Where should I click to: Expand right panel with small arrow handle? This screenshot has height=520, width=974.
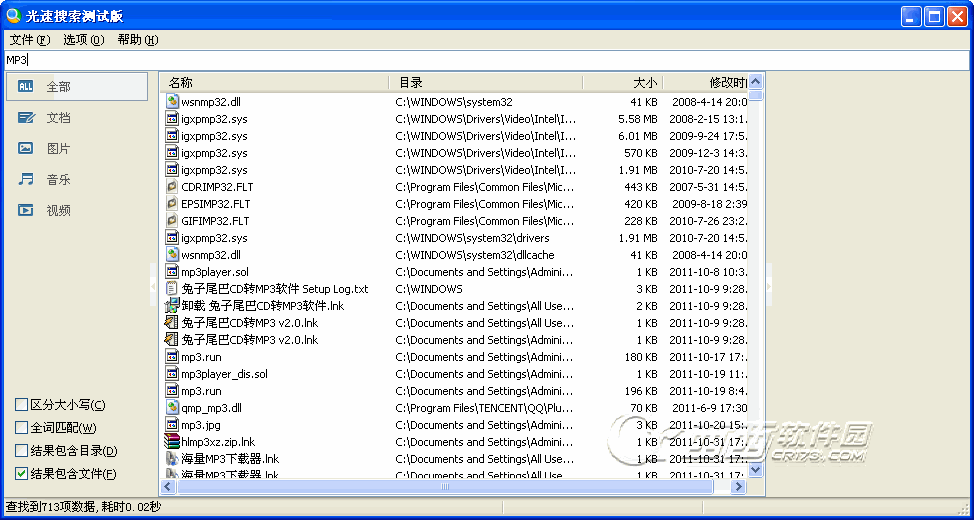pos(769,286)
